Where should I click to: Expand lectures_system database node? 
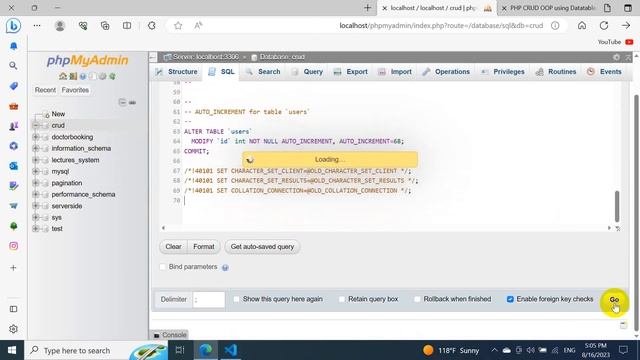coord(36,160)
